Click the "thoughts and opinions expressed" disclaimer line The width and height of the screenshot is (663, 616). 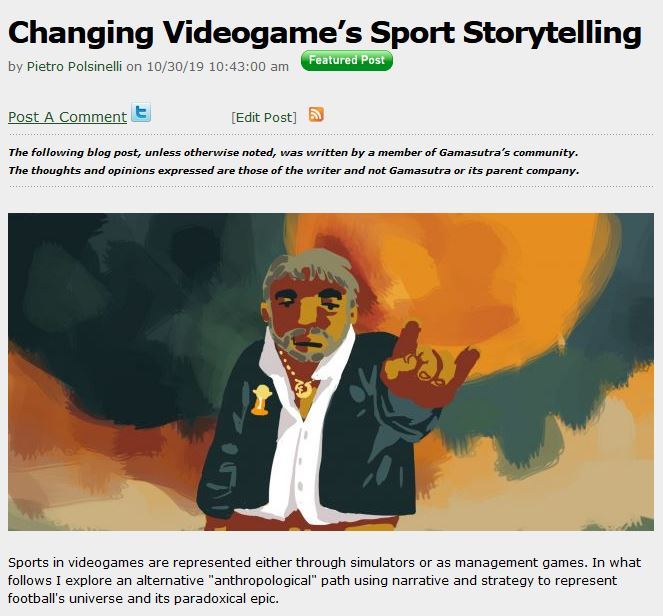coord(293,170)
